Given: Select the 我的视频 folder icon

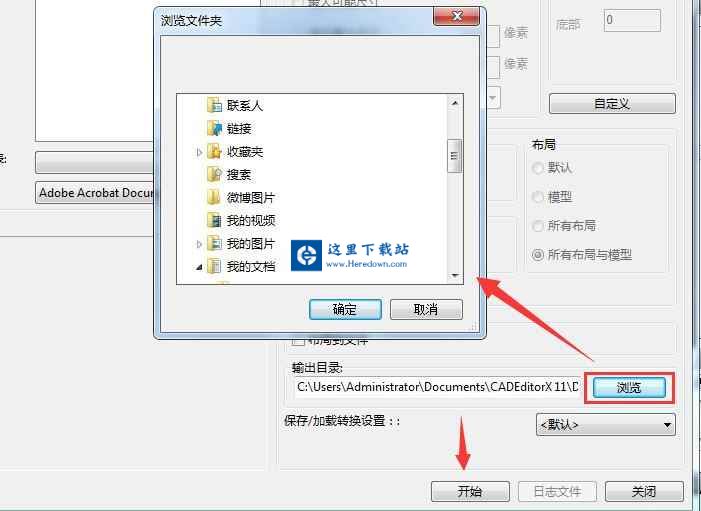Looking at the screenshot, I should tap(214, 220).
